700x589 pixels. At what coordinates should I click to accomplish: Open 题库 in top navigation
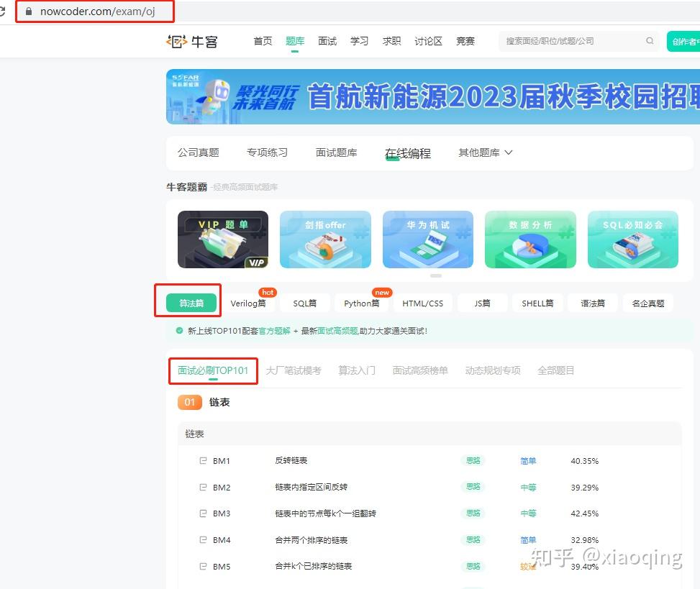[295, 41]
